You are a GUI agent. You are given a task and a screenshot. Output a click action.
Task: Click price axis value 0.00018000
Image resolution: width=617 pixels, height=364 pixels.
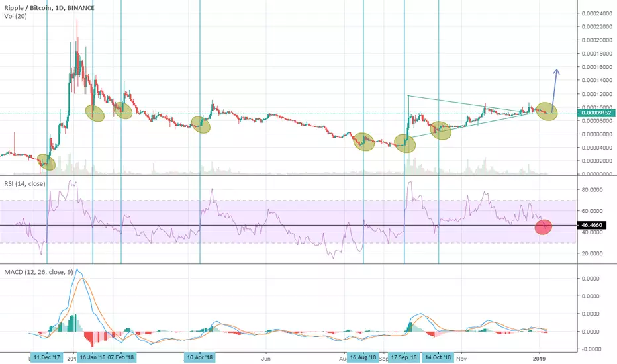pyautogui.click(x=597, y=54)
